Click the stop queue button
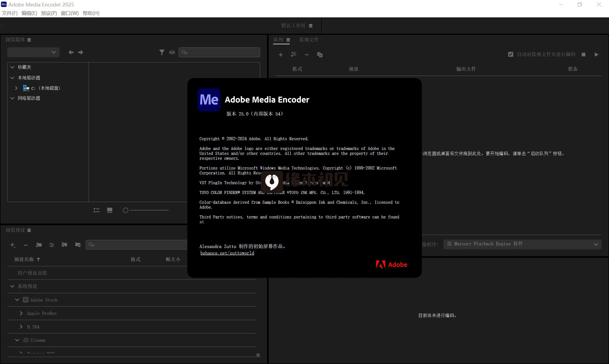Image resolution: width=609 pixels, height=364 pixels. [x=583, y=54]
